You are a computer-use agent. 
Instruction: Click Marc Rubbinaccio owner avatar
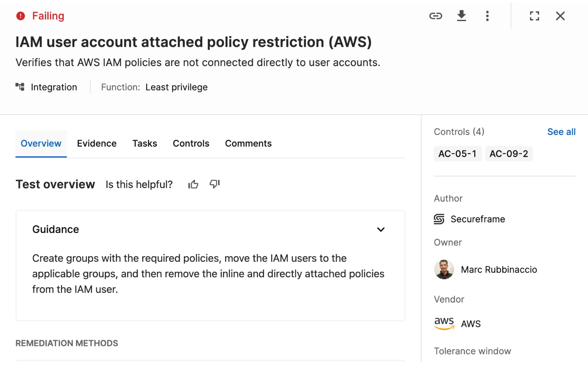(x=444, y=269)
